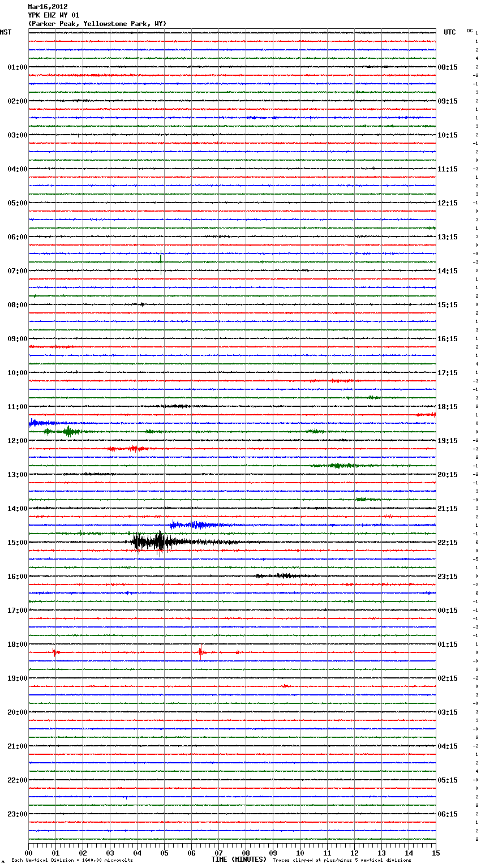Click the 06:15 UTC label
The height and width of the screenshot is (868, 481).
pos(448,814)
